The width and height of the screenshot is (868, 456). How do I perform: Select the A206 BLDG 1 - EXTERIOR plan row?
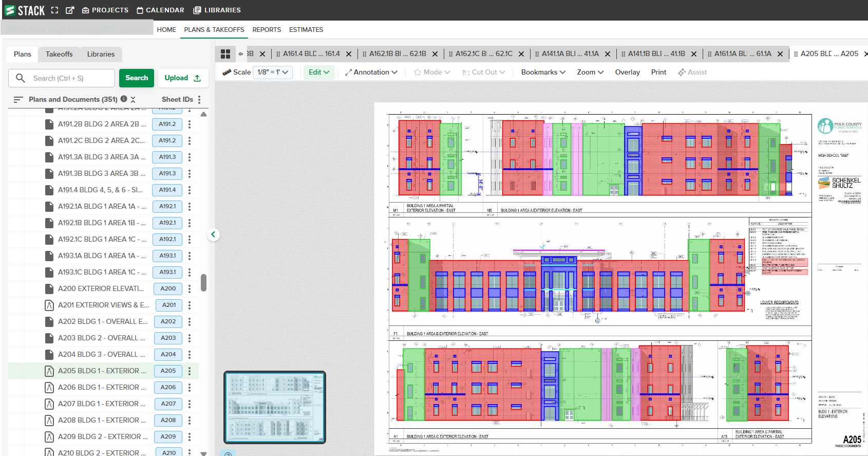pos(103,388)
